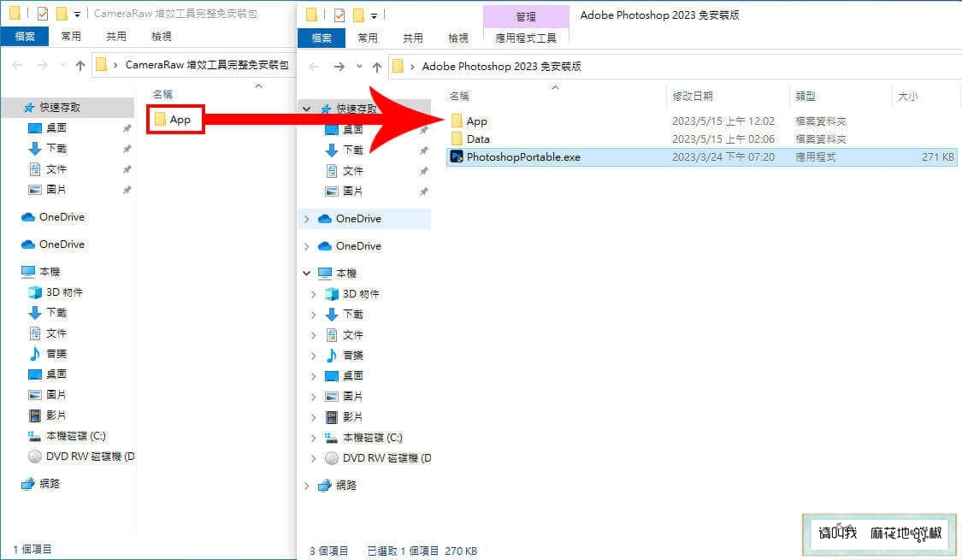Viewport: 962px width, 560px height.
Task: Open App folder in Photoshop 2023 window
Action: [x=469, y=121]
